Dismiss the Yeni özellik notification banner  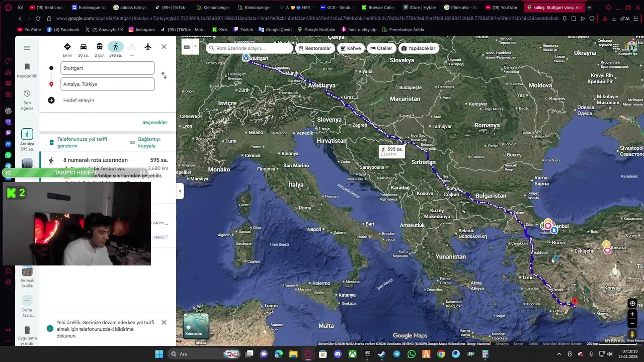[164, 322]
